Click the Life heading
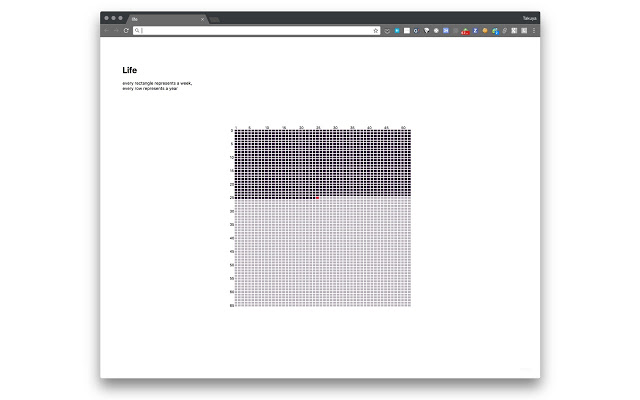 tap(130, 70)
